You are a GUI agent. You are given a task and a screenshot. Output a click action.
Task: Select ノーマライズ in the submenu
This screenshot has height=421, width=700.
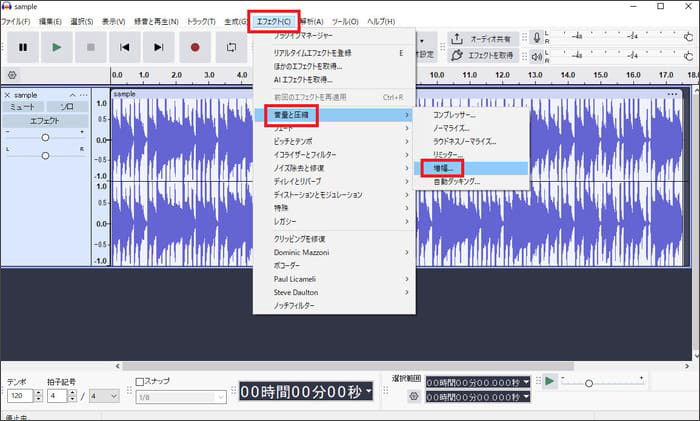tap(471, 129)
